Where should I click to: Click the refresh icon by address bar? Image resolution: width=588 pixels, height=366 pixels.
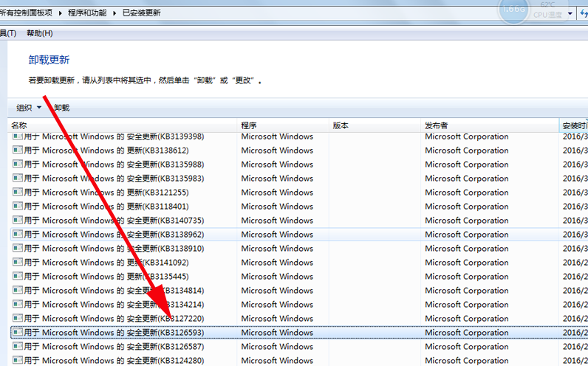point(584,13)
